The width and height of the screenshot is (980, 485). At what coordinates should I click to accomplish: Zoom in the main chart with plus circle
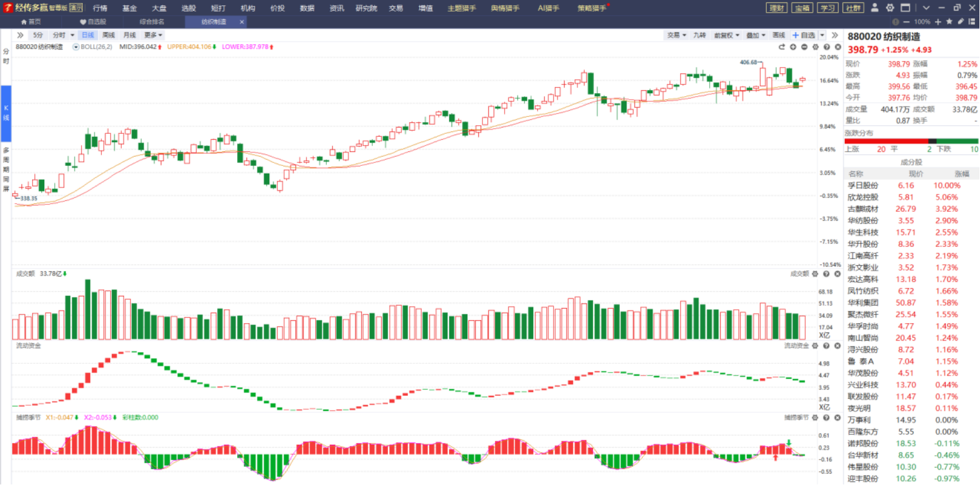pos(793,47)
